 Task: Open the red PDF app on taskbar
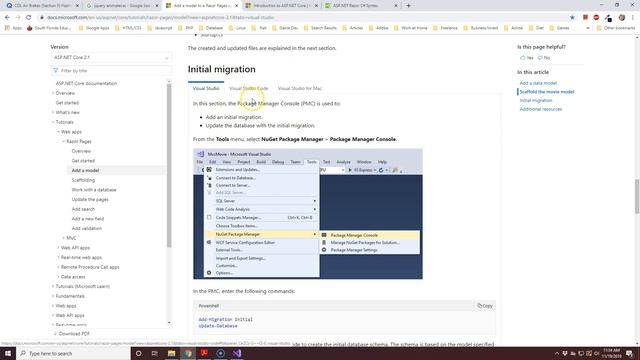coord(204,353)
